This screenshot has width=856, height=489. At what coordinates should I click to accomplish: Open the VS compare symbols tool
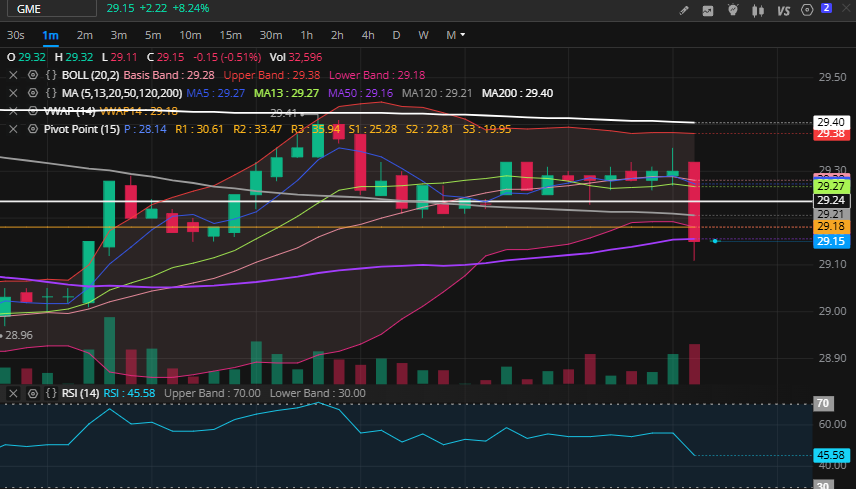pos(783,10)
